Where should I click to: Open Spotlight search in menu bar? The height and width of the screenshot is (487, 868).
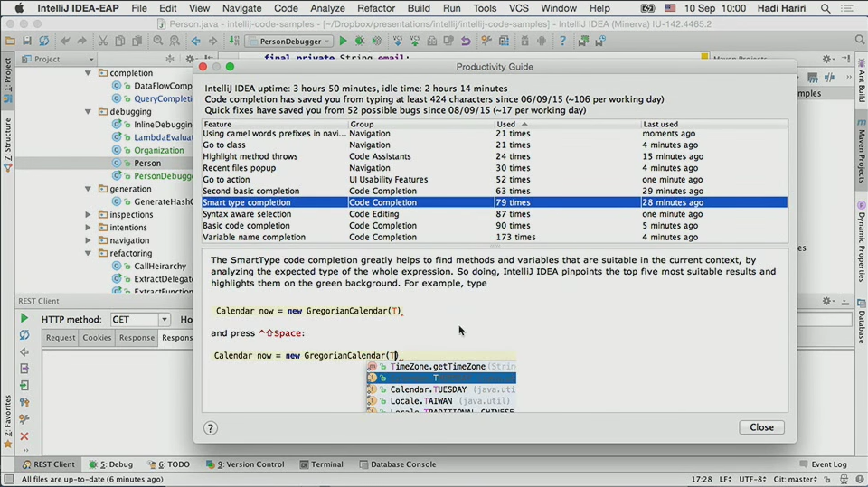(x=826, y=8)
